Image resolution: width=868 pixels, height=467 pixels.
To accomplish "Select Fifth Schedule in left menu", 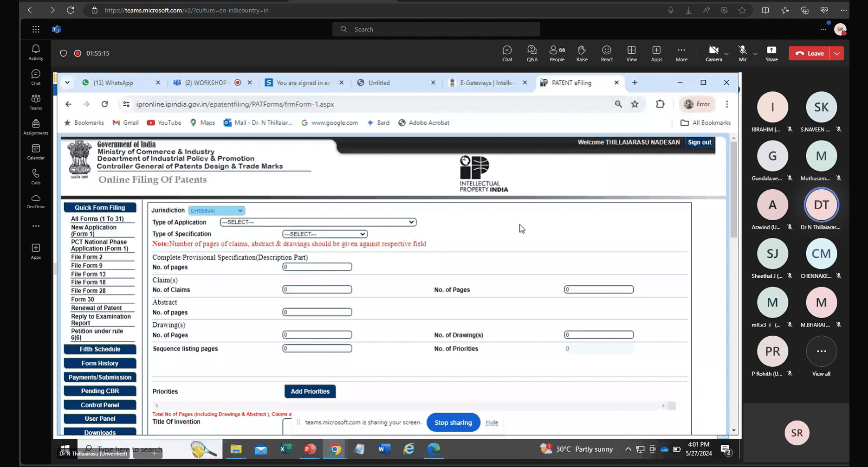I will (100, 349).
